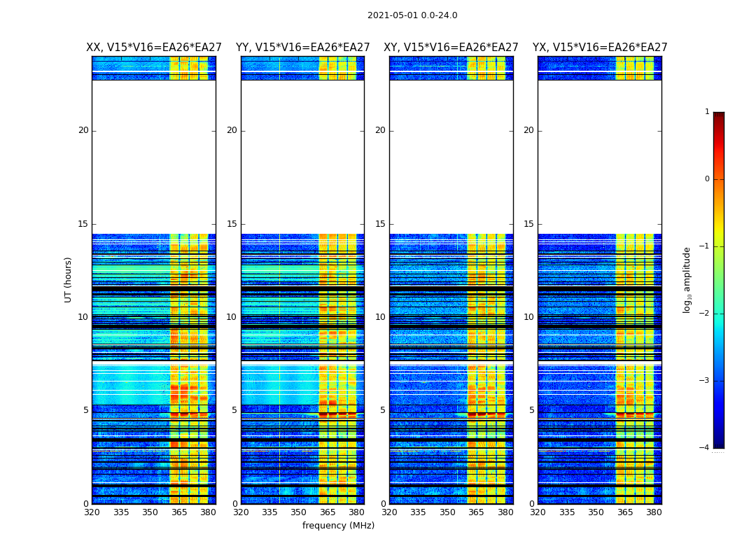Click the jet colorbar gradient strip

[719, 280]
